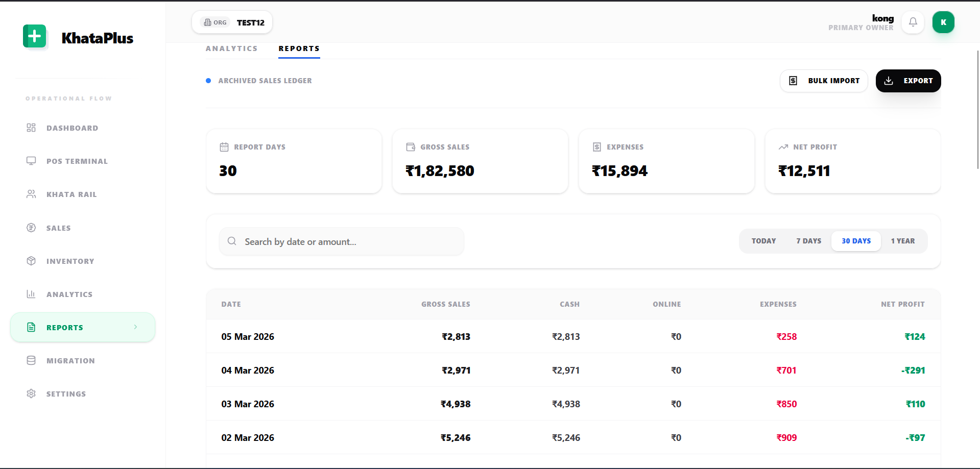The height and width of the screenshot is (469, 980).
Task: Open Inventory box icon in sidebar
Action: pyautogui.click(x=31, y=261)
